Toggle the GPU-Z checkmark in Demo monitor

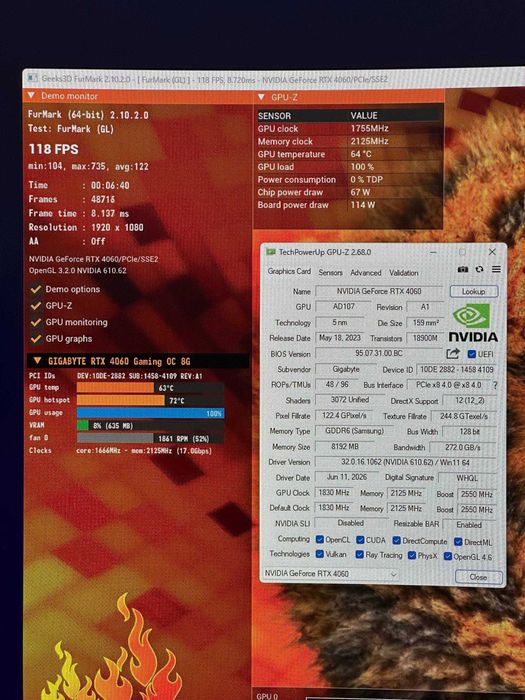(36, 306)
